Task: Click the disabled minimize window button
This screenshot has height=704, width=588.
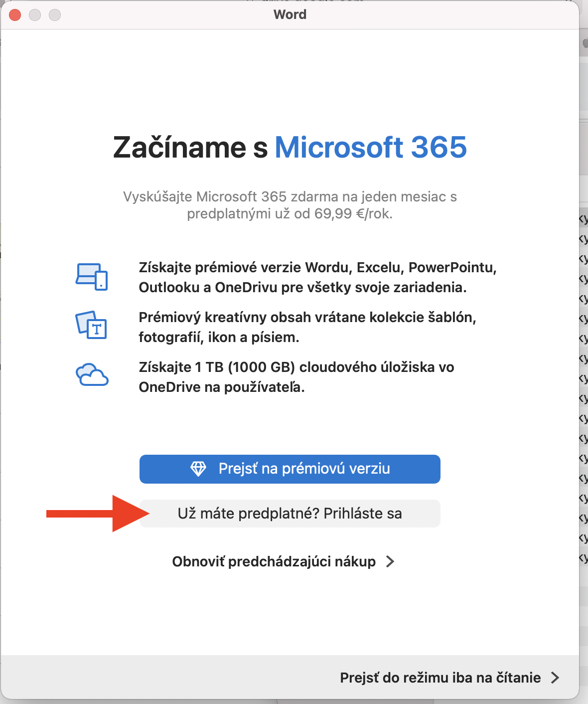Action: pos(35,15)
